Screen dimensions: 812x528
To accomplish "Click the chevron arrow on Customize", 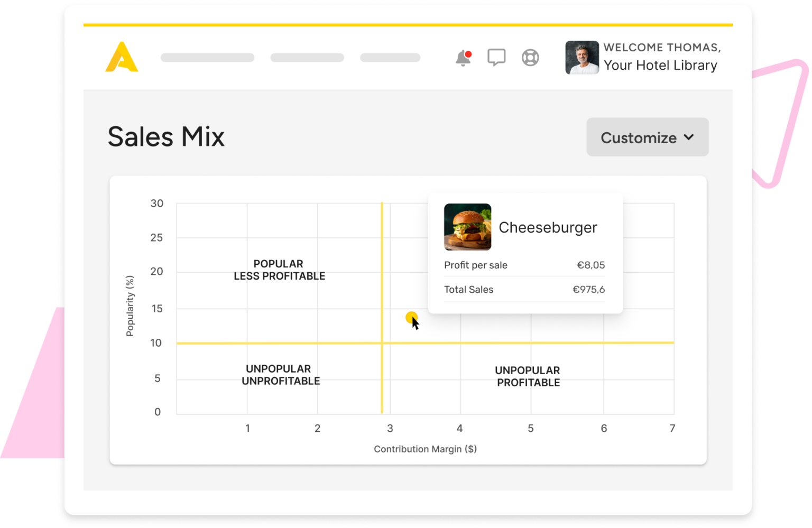I will (689, 137).
